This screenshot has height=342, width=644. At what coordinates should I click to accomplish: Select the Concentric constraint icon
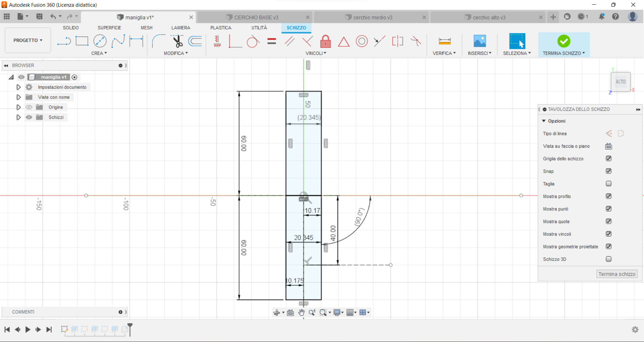coord(362,42)
